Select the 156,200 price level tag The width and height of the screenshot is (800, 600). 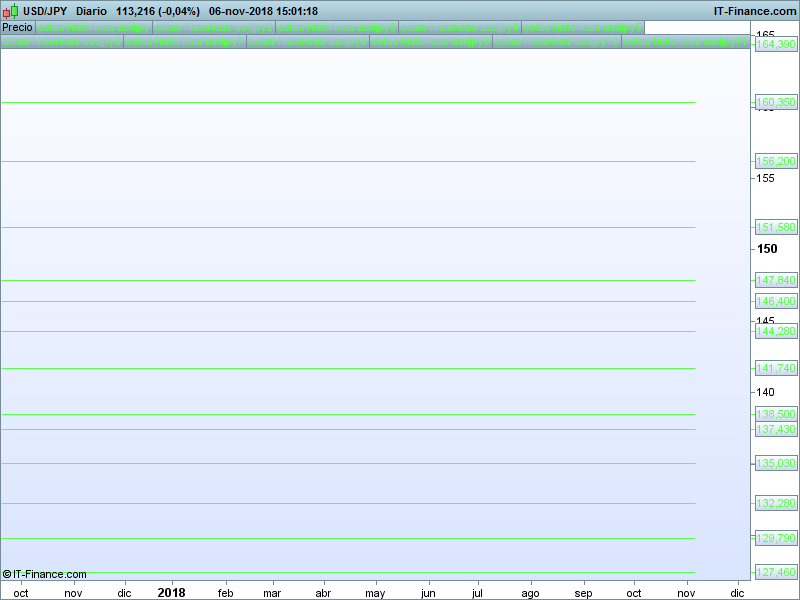[x=776, y=161]
